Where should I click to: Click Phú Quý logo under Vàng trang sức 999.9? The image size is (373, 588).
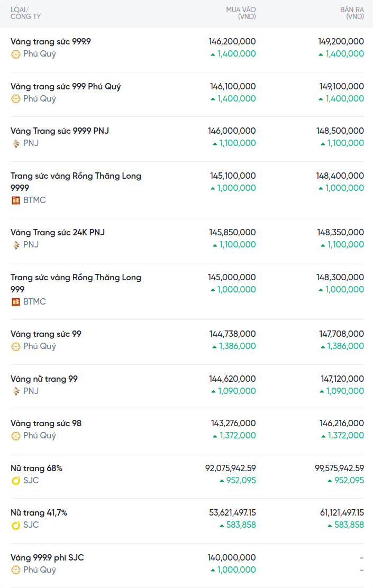(16, 54)
